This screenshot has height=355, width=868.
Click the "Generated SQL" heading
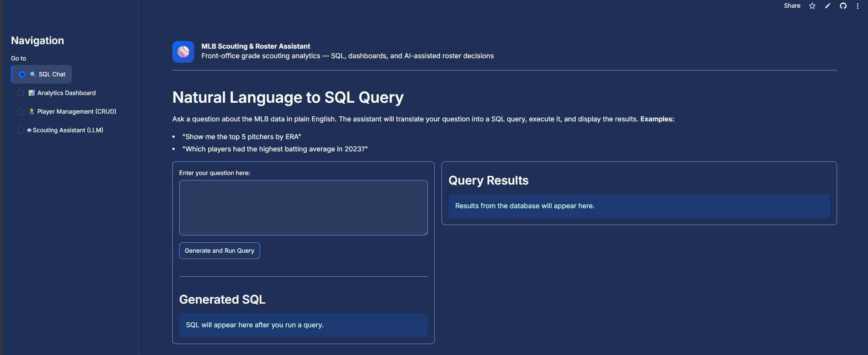(222, 300)
